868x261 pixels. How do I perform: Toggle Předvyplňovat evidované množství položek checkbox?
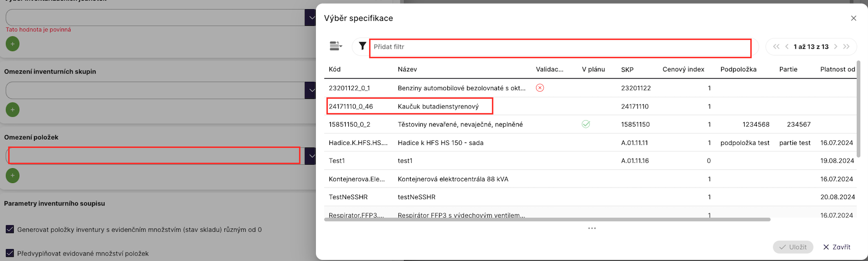(x=10, y=253)
